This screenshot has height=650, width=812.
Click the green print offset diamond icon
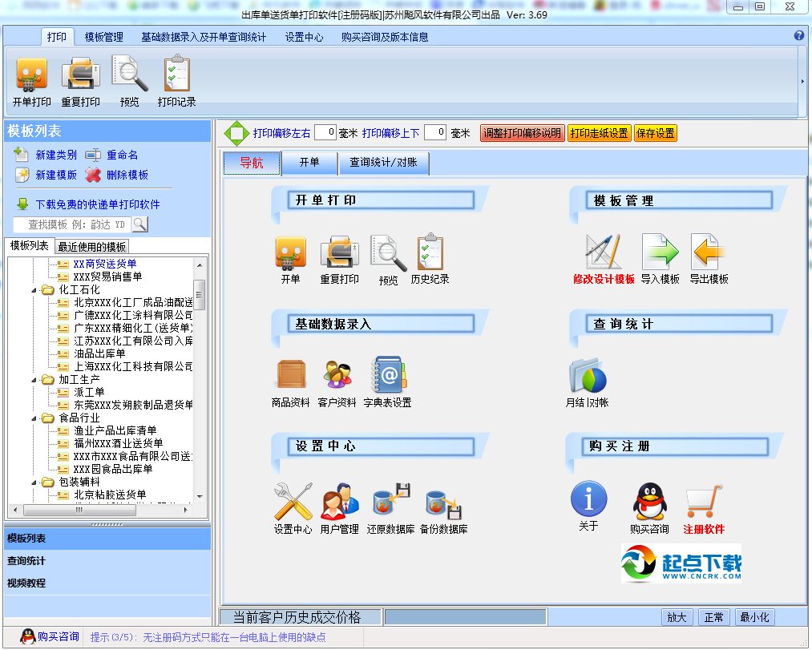pyautogui.click(x=236, y=133)
